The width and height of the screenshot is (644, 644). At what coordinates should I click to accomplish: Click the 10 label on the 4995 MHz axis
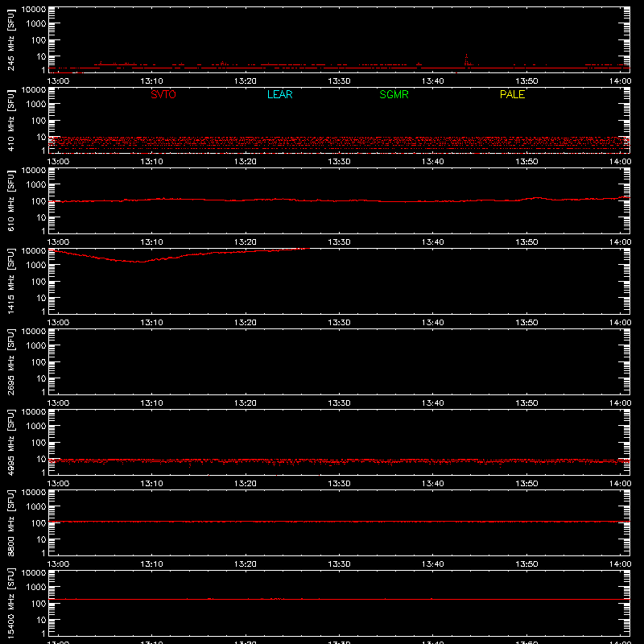(41, 459)
